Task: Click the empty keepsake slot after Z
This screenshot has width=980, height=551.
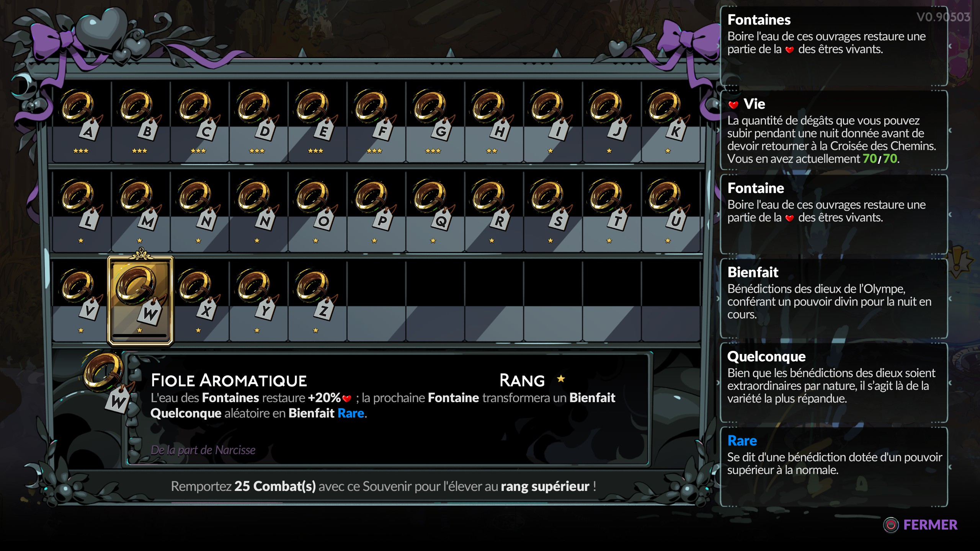Action: pos(376,301)
